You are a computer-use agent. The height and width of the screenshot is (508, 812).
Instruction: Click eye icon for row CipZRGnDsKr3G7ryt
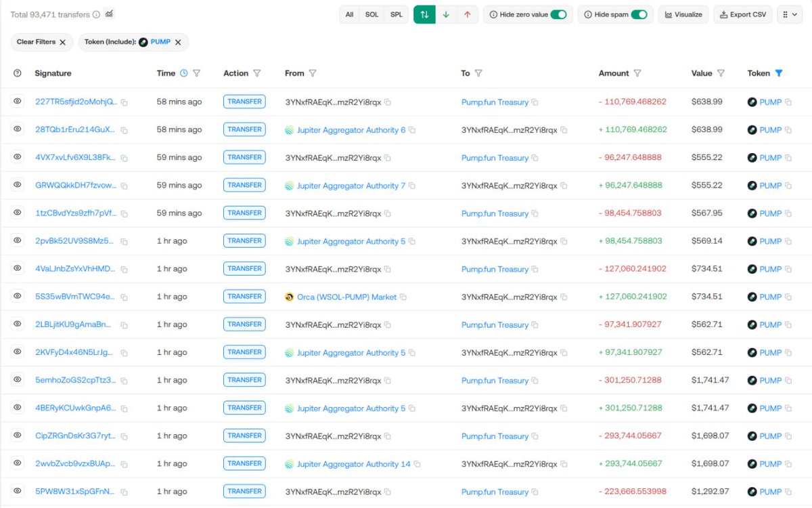(x=18, y=436)
